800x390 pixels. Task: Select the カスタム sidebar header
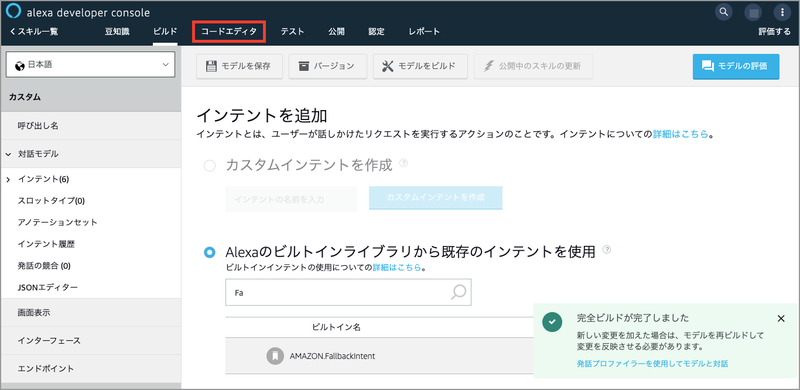click(x=90, y=97)
